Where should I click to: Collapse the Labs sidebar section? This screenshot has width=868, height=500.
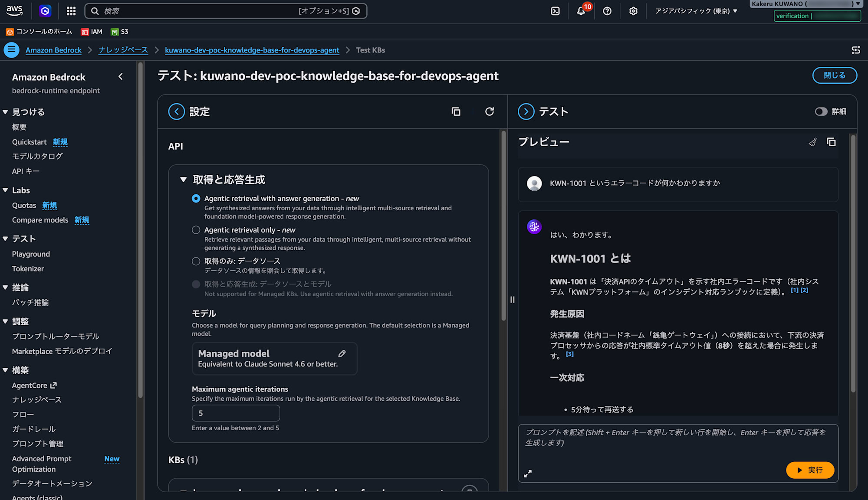5,190
